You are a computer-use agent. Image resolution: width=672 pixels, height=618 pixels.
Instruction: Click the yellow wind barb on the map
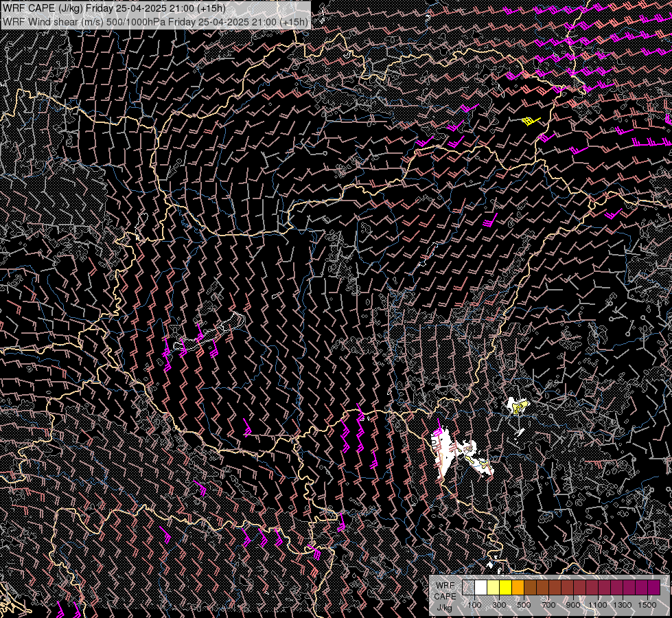pos(531,121)
